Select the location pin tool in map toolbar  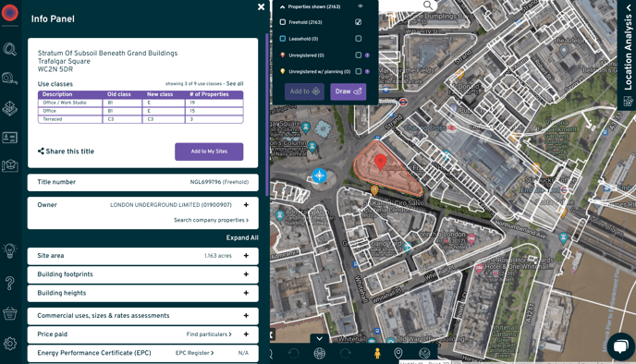click(x=398, y=353)
